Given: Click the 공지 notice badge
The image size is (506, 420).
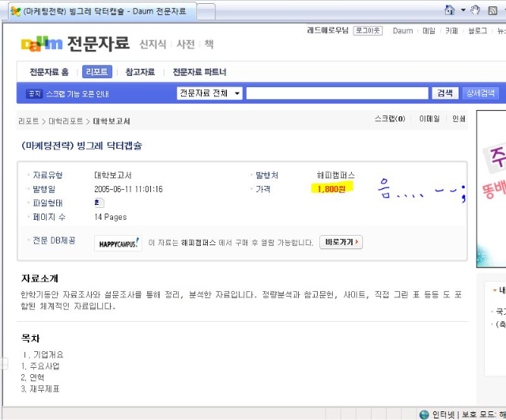Looking at the screenshot, I should point(34,93).
